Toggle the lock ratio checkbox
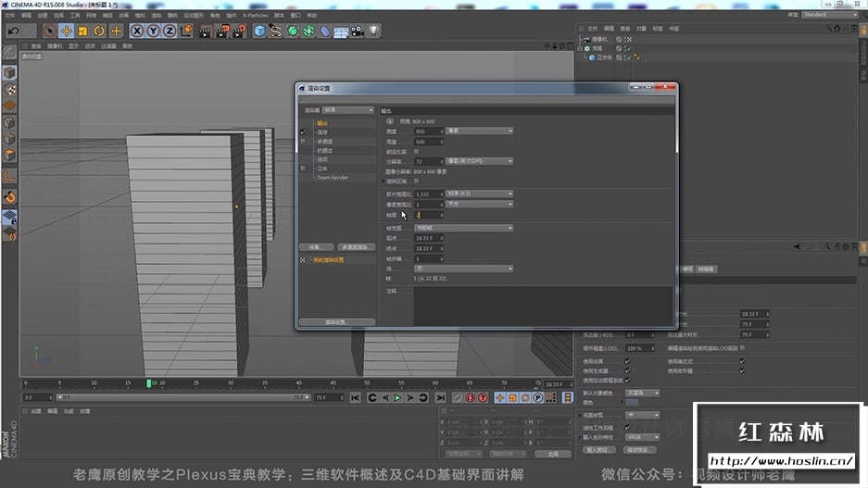The image size is (868, 488). pyautogui.click(x=416, y=151)
